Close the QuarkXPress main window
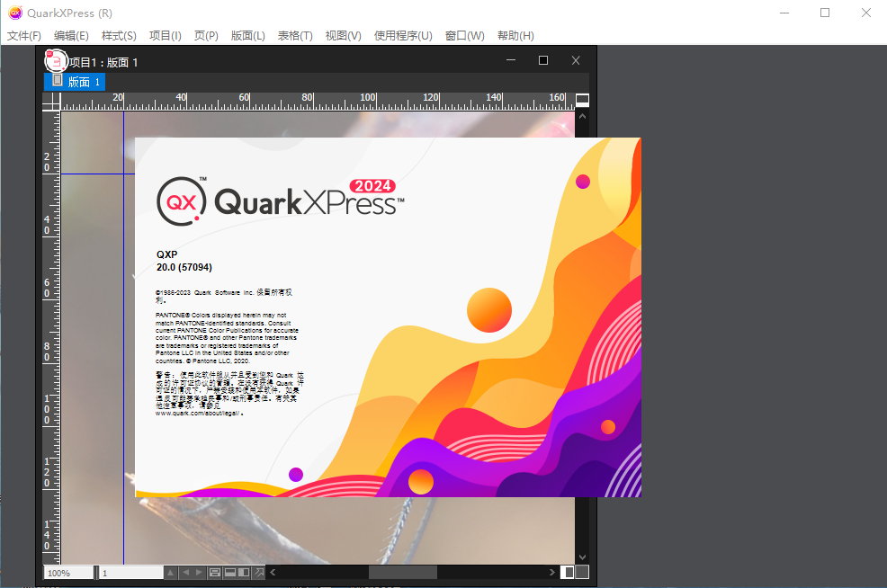This screenshot has width=887, height=588. pyautogui.click(x=866, y=13)
